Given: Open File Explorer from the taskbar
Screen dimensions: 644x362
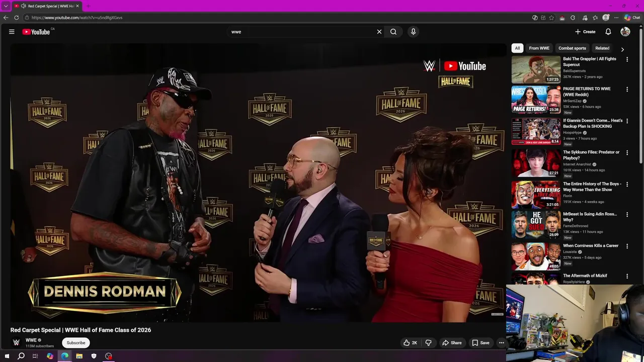Looking at the screenshot, I should tap(79, 356).
